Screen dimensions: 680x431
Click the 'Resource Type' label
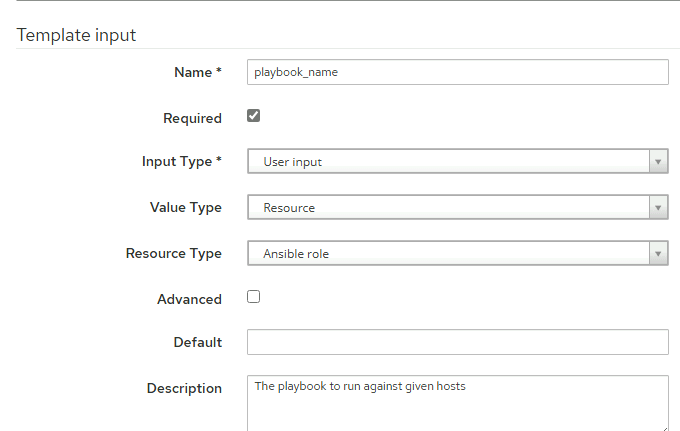tap(173, 254)
